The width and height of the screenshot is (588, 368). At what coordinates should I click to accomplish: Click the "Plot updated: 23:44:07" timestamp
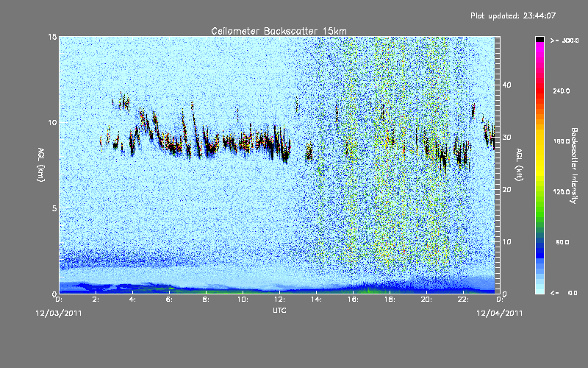pyautogui.click(x=513, y=15)
